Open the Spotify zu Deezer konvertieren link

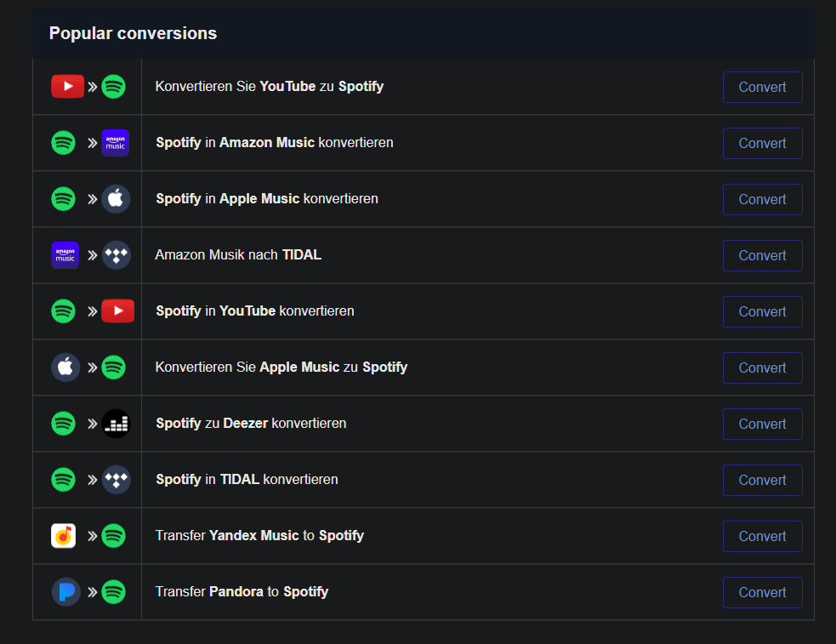point(251,424)
